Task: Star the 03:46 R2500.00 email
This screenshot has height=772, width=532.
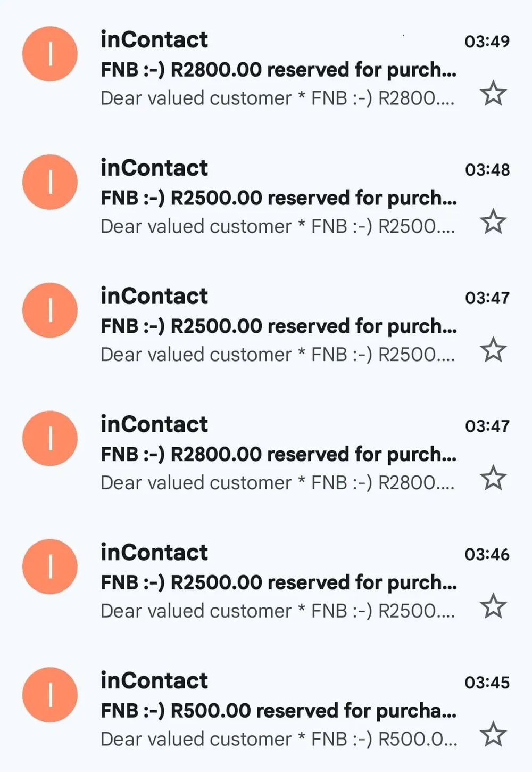Action: [493, 606]
